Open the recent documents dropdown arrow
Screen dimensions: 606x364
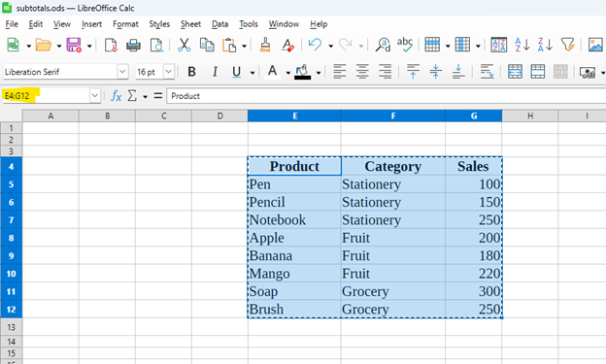tap(59, 46)
